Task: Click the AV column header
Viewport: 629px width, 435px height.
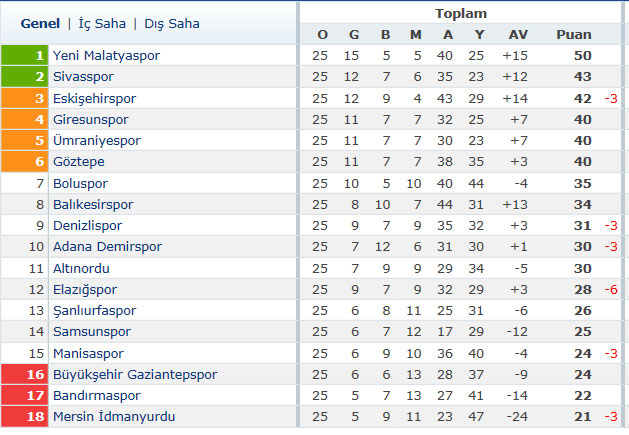Action: (x=518, y=35)
